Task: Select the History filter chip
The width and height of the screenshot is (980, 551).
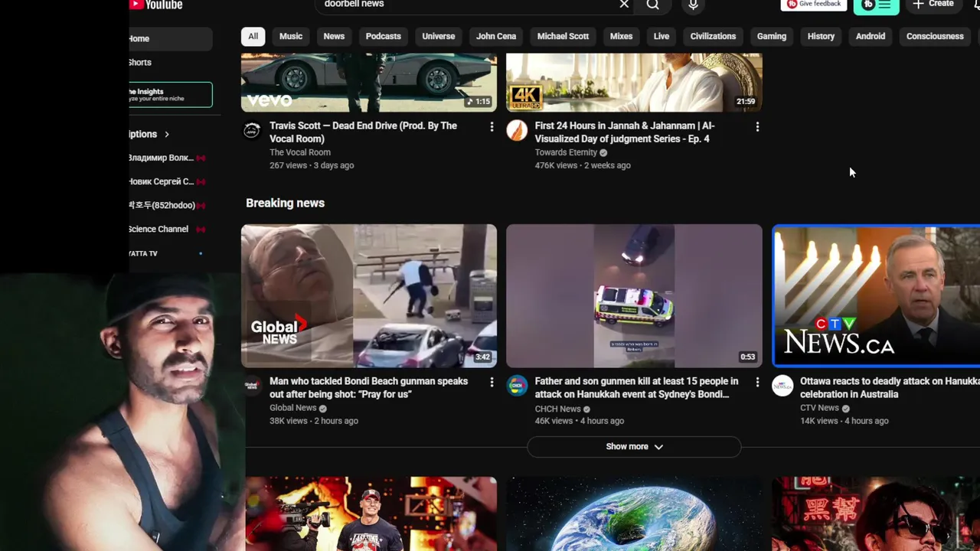Action: 821,36
